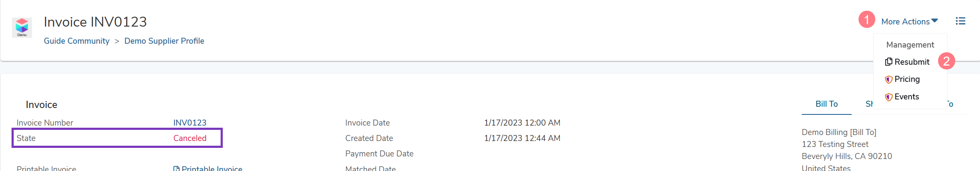
Task: Click the Demo supplier logo icon
Action: (x=22, y=27)
